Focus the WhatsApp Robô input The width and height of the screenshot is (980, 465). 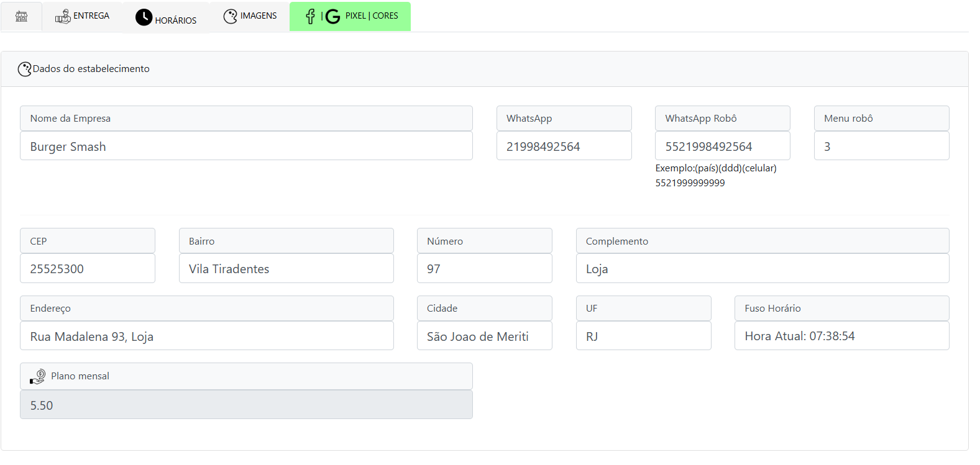(722, 147)
